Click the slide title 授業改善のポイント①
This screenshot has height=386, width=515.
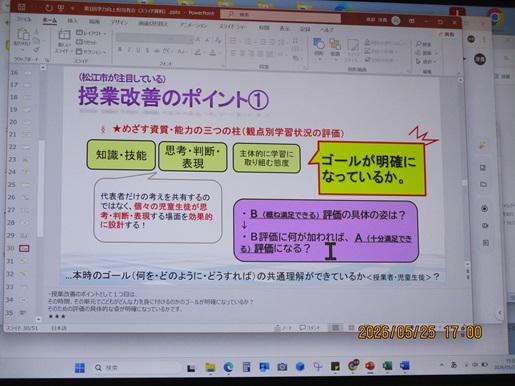click(x=173, y=97)
